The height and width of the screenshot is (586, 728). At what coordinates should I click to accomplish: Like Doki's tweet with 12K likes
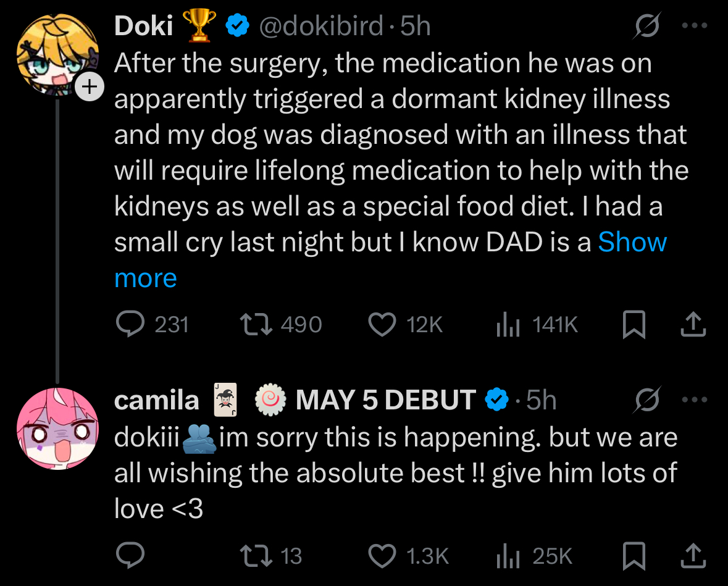[x=382, y=325]
